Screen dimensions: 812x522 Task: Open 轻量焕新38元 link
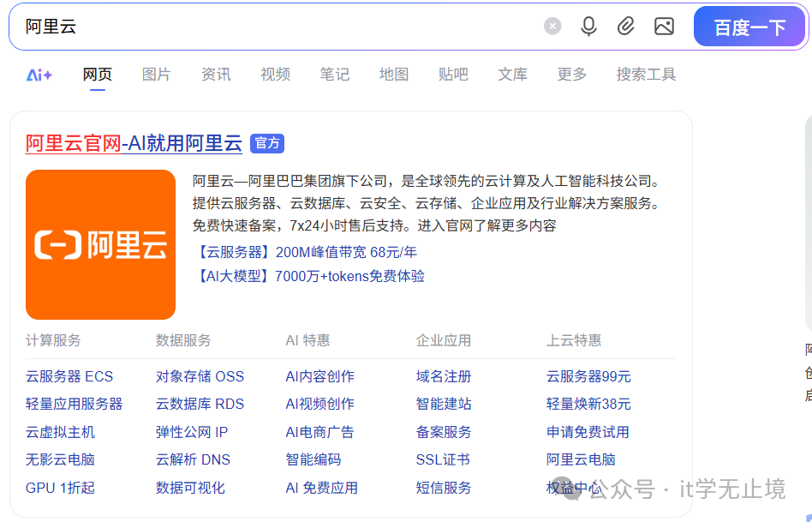tap(588, 404)
